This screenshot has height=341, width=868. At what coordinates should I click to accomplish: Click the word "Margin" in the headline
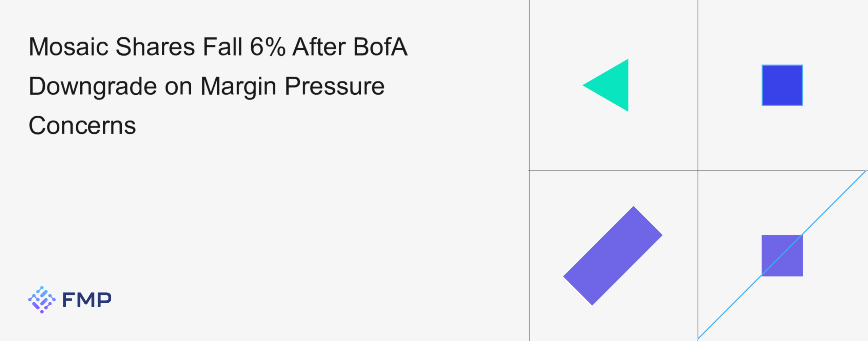[x=238, y=86]
